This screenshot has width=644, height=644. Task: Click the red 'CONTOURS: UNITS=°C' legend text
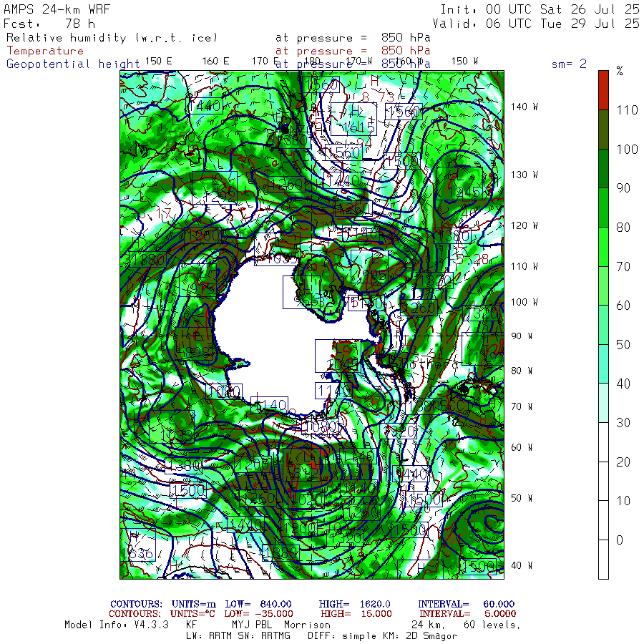[x=162, y=614]
